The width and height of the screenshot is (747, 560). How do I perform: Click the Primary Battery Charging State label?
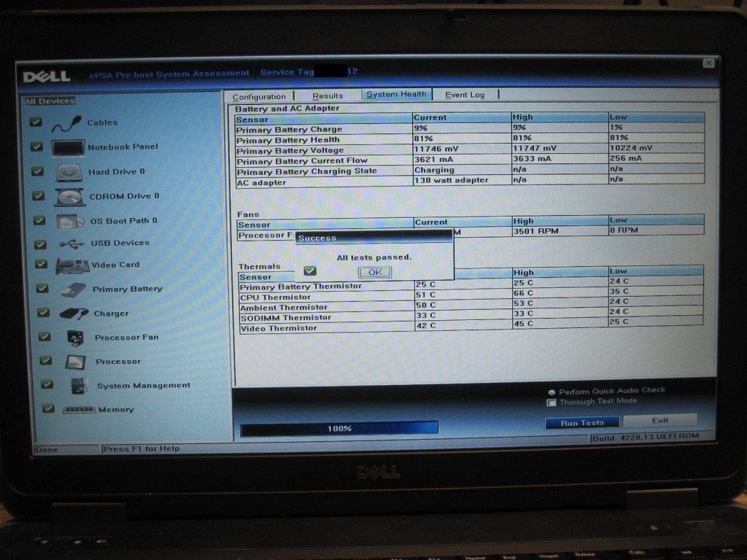click(x=307, y=171)
